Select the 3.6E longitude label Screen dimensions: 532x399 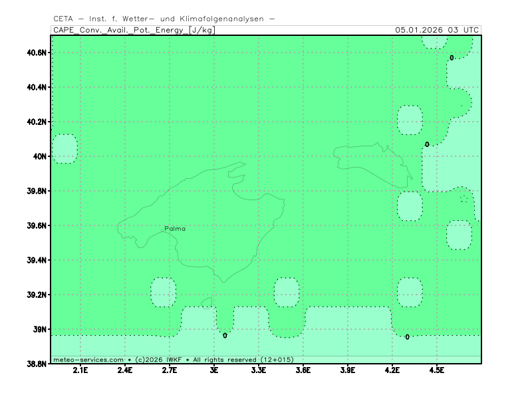coord(303,370)
